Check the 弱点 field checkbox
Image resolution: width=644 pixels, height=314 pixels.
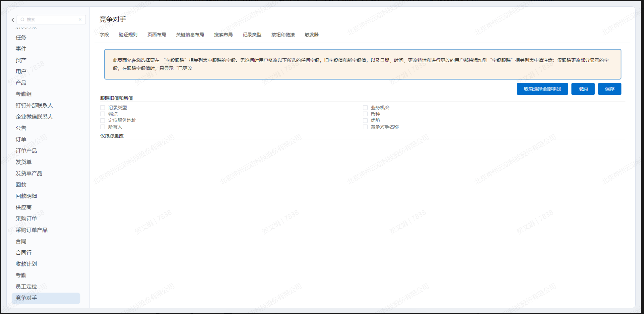[x=103, y=114]
